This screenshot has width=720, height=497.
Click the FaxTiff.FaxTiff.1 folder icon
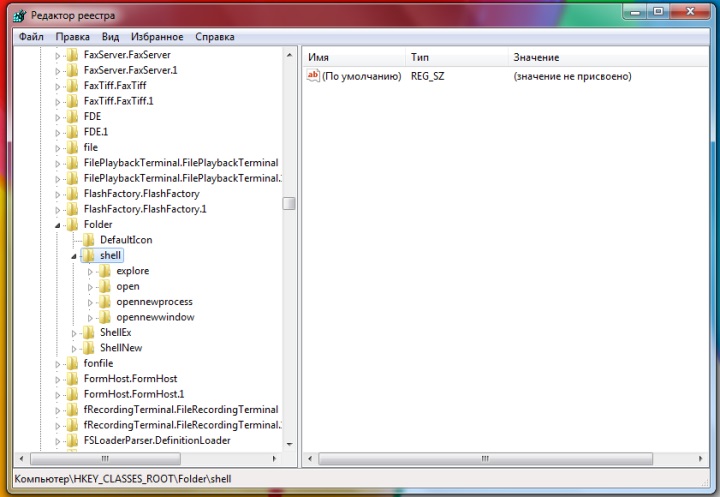73,101
